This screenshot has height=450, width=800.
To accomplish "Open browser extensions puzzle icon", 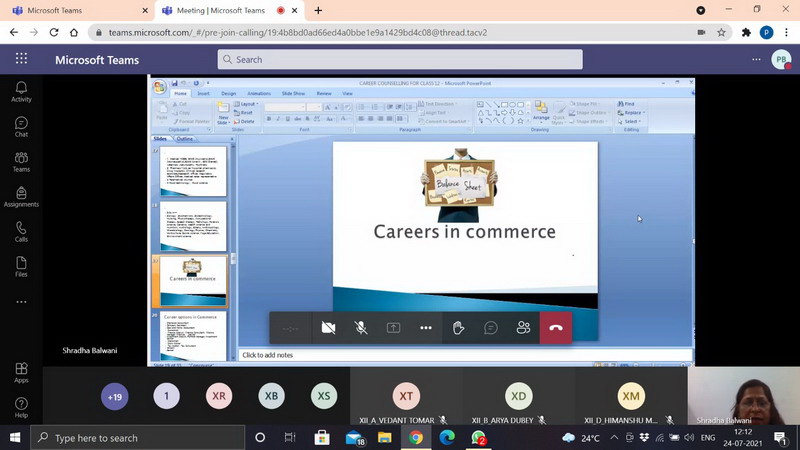I will pyautogui.click(x=746, y=32).
